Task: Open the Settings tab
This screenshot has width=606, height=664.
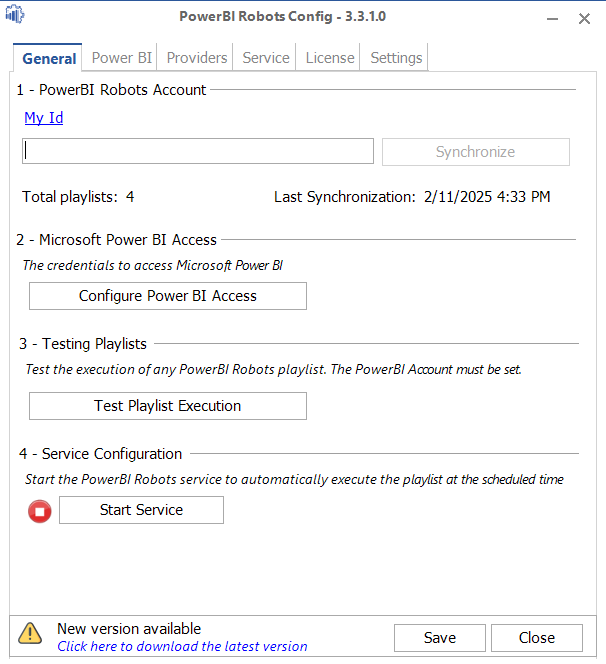Action: [x=396, y=58]
